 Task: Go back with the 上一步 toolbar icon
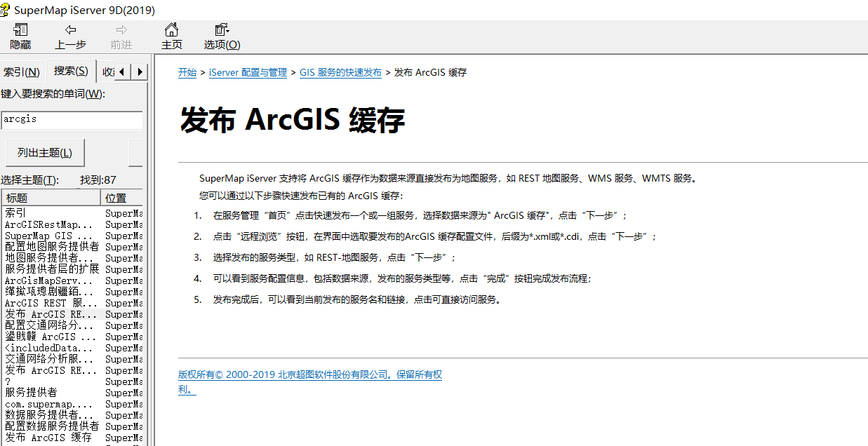[x=70, y=36]
